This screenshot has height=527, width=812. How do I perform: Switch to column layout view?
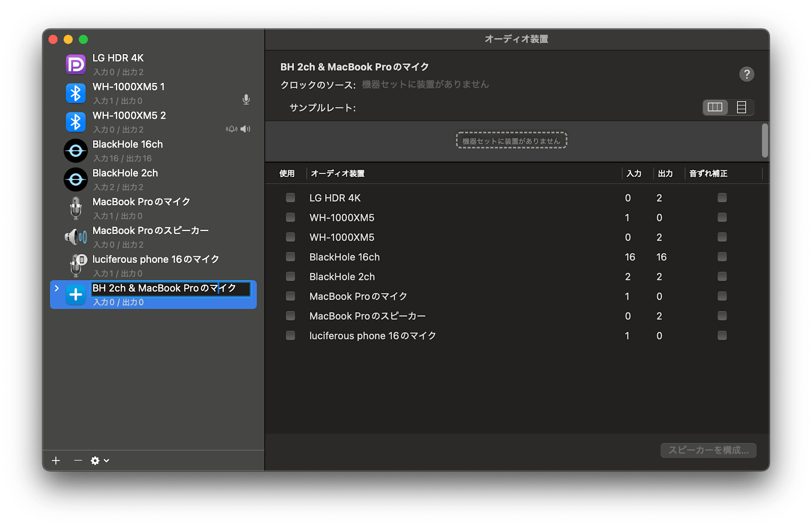(x=715, y=108)
